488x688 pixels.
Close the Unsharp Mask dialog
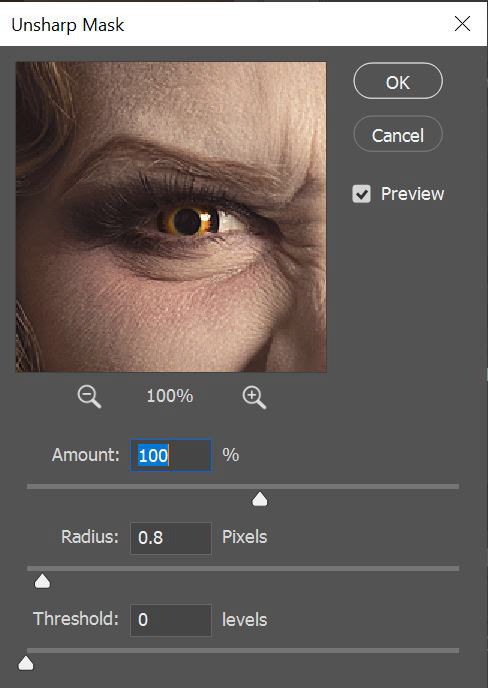(x=463, y=24)
